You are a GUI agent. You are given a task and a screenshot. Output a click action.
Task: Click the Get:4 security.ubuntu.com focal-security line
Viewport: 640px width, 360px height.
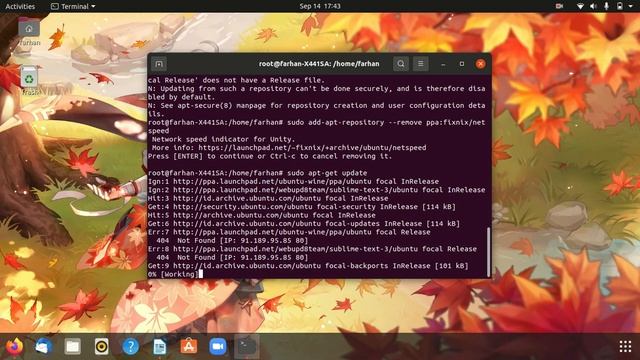302,207
